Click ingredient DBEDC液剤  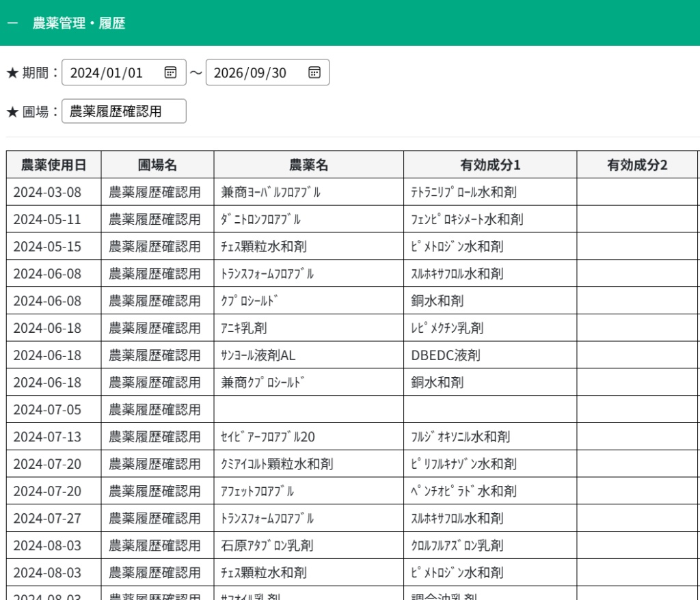(446, 356)
